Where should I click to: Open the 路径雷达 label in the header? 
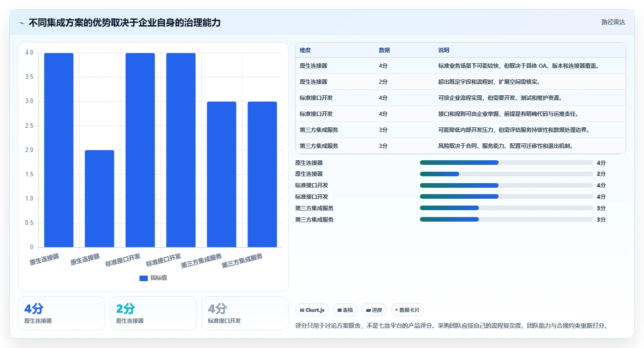[x=613, y=22]
